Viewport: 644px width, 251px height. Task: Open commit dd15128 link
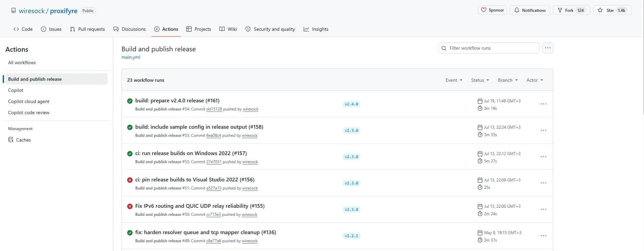(214, 109)
